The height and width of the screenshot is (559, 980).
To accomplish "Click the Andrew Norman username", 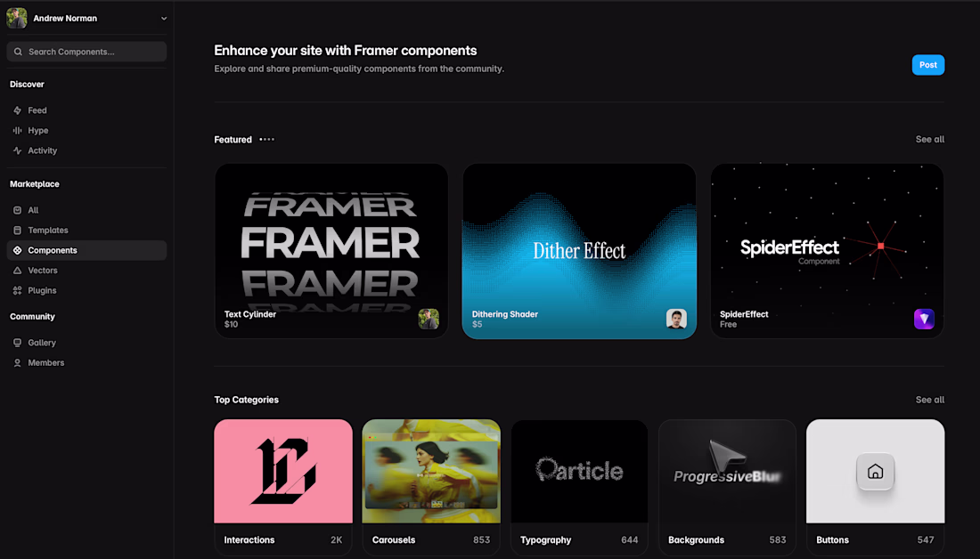I will click(65, 19).
